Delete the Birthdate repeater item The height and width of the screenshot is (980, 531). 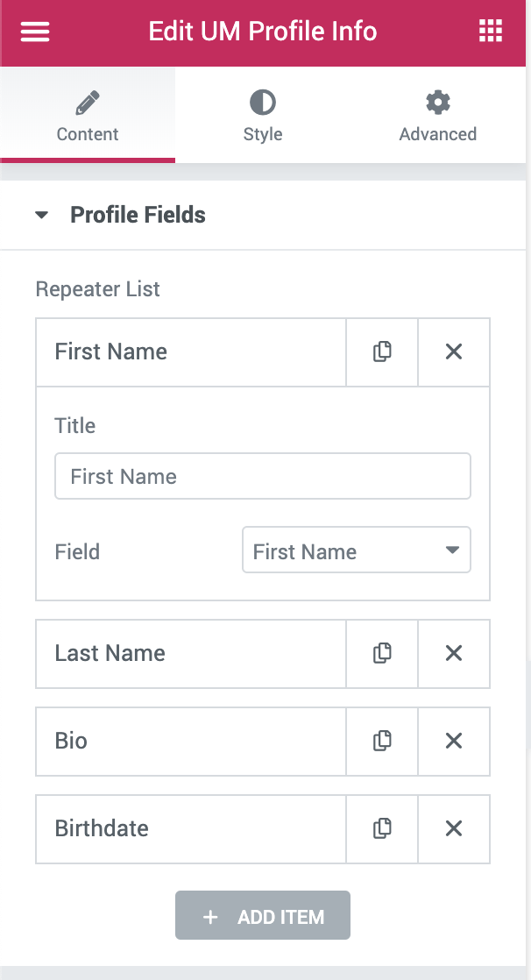point(454,828)
